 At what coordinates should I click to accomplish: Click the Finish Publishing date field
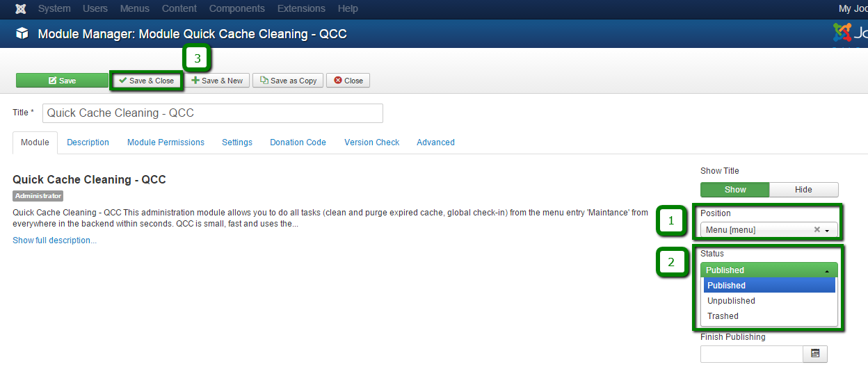[752, 354]
